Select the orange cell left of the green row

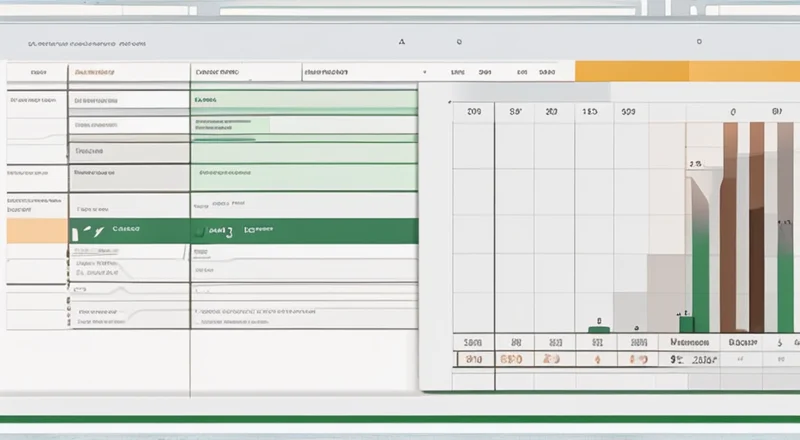[x=37, y=230]
